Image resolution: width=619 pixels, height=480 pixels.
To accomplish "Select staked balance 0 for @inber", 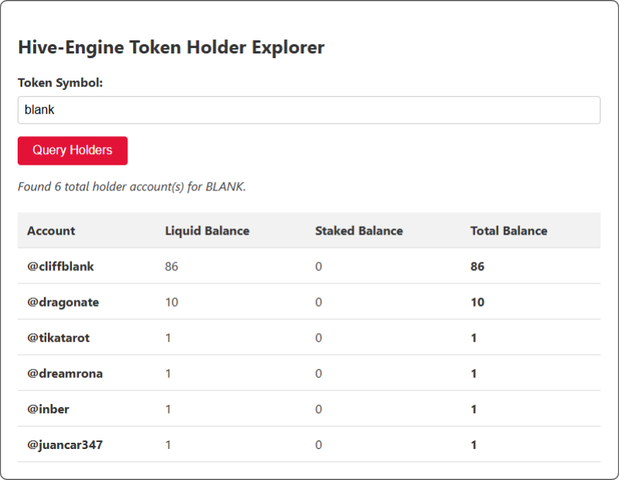I will tap(319, 409).
